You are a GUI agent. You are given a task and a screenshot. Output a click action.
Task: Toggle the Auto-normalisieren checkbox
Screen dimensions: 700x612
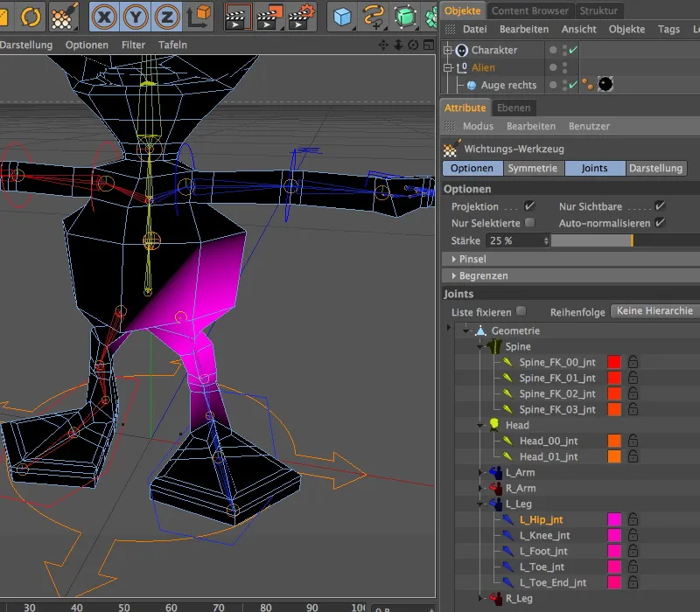(x=660, y=223)
